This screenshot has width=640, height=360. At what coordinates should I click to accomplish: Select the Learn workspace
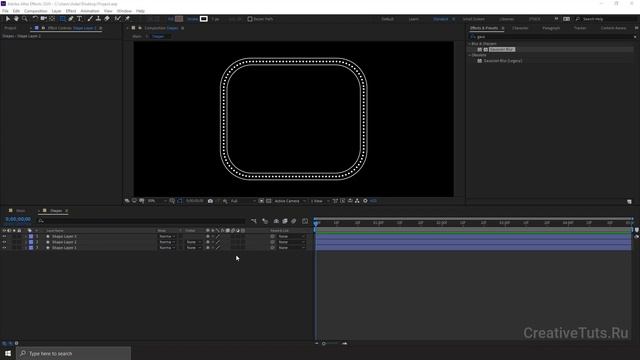tap(413, 19)
